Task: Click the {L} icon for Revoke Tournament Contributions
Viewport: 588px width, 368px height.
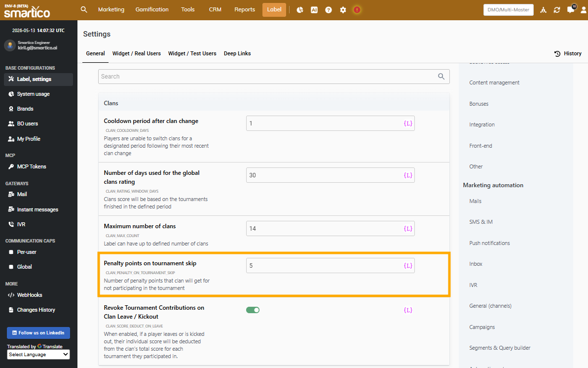Action: (x=408, y=310)
